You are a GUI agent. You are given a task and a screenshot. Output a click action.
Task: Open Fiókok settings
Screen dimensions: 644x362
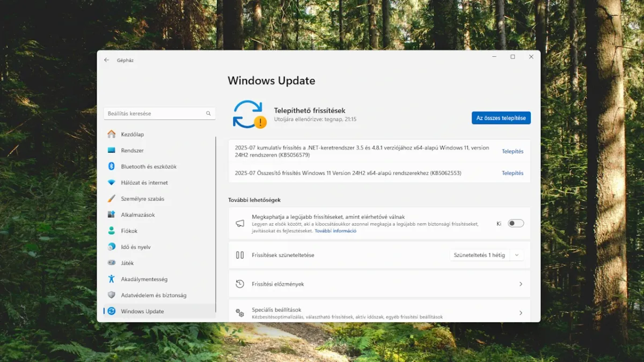click(159, 231)
